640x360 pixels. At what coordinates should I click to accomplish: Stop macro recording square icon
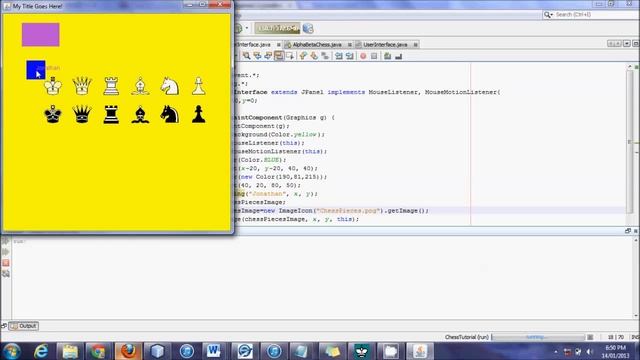tap(374, 56)
